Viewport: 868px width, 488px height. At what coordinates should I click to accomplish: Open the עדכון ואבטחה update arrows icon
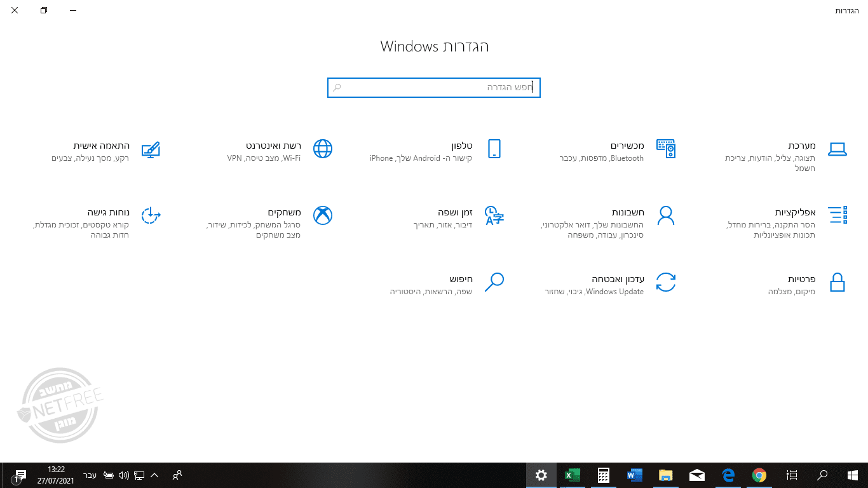(x=665, y=282)
